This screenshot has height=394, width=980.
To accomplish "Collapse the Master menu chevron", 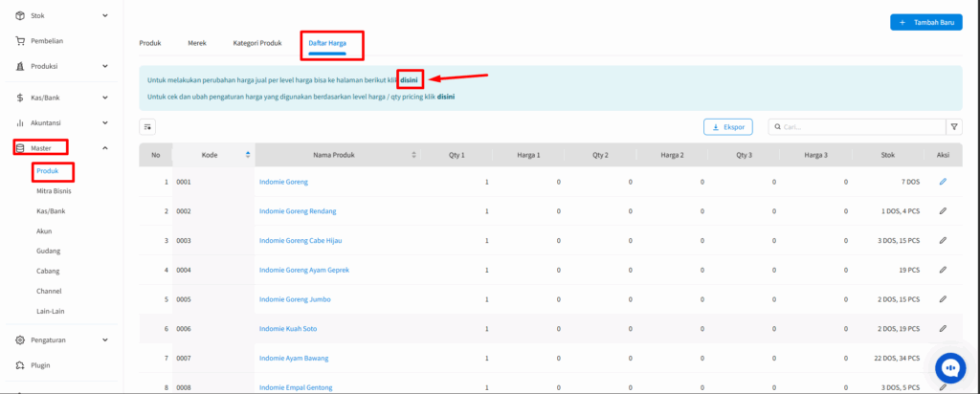I will [x=105, y=148].
